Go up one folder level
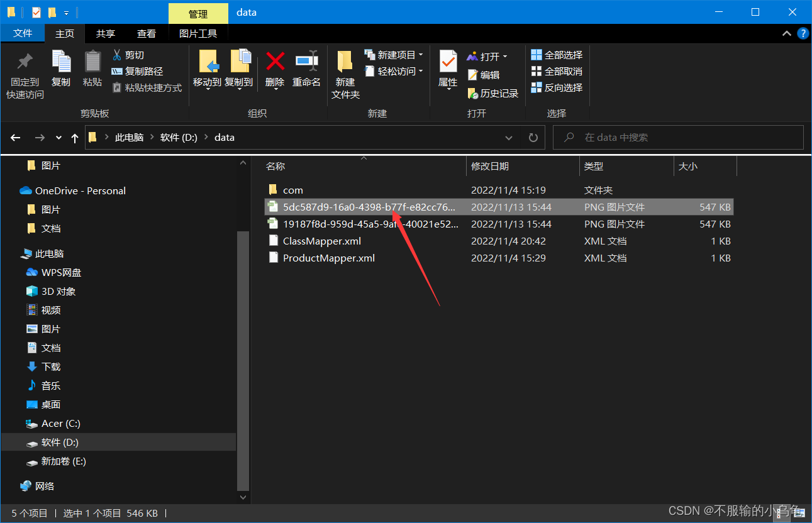Screen dimensions: 812x523 (x=75, y=138)
